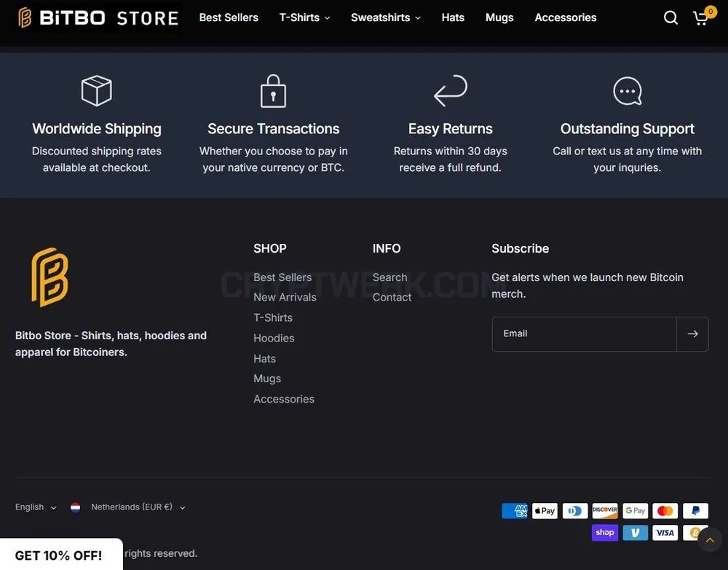Image resolution: width=728 pixels, height=570 pixels.
Task: Click the GET 10% OFF! popup button
Action: click(x=61, y=555)
